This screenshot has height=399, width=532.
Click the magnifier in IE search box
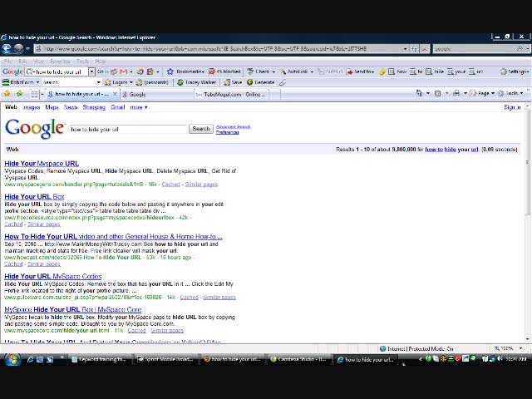520,48
